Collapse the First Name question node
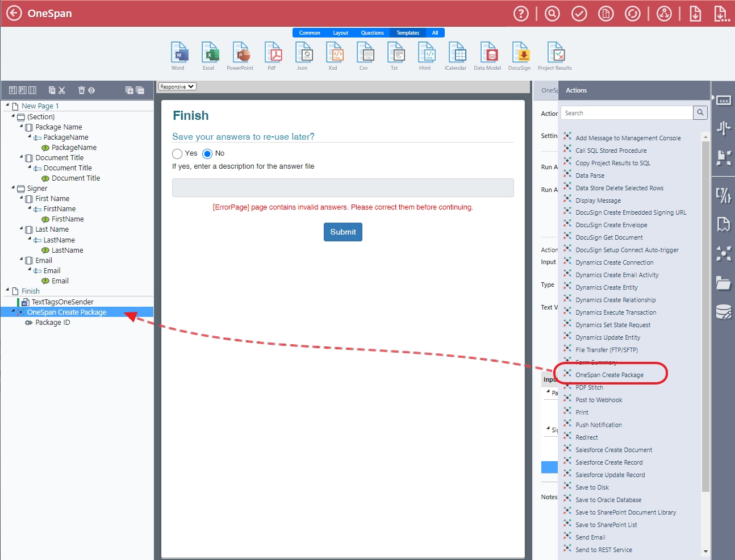 coord(22,198)
